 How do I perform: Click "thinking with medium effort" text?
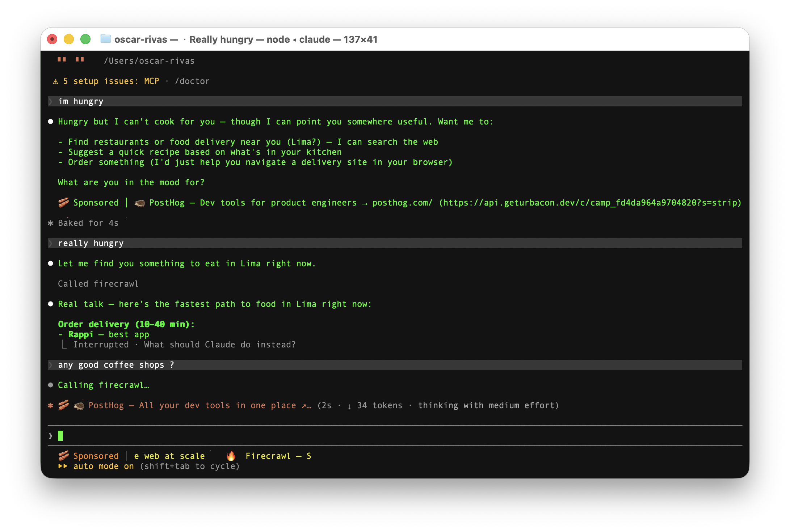pyautogui.click(x=486, y=405)
